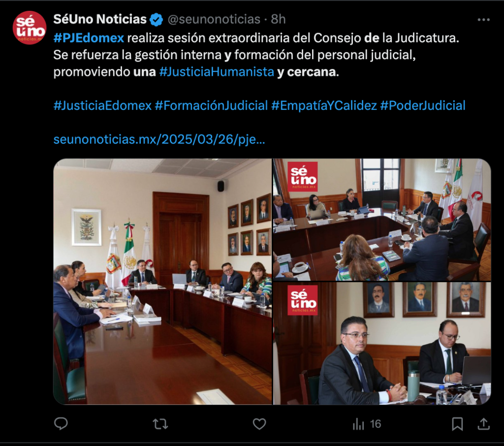Open SéUno Noticias profile avatar
504x446 pixels.
(x=30, y=28)
